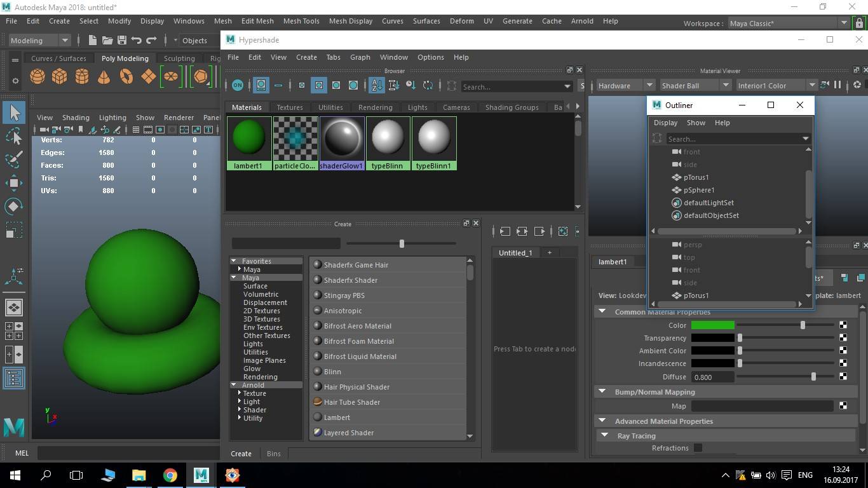
Task: Expand the Arnold Texture tree node
Action: click(x=240, y=393)
